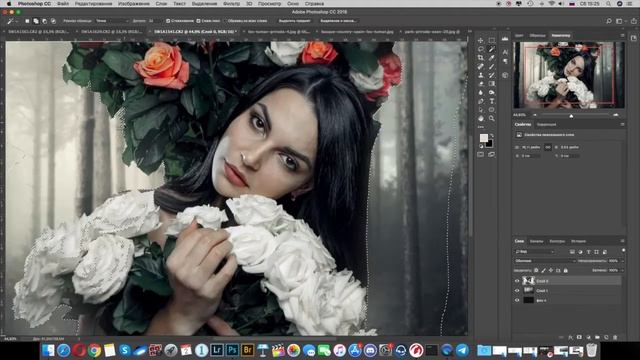Image resolution: width=640 pixels, height=360 pixels.
Task: Select the Type tool
Action: (x=492, y=101)
